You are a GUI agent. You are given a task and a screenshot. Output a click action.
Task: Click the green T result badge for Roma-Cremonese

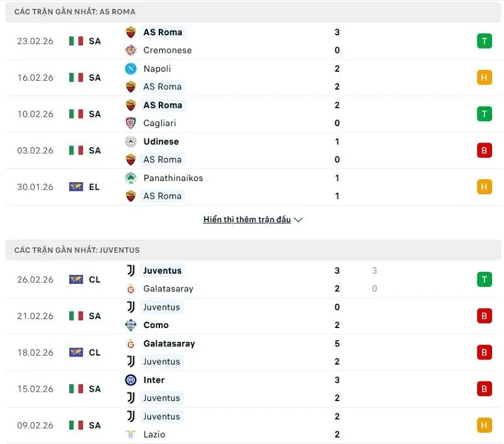(x=484, y=40)
